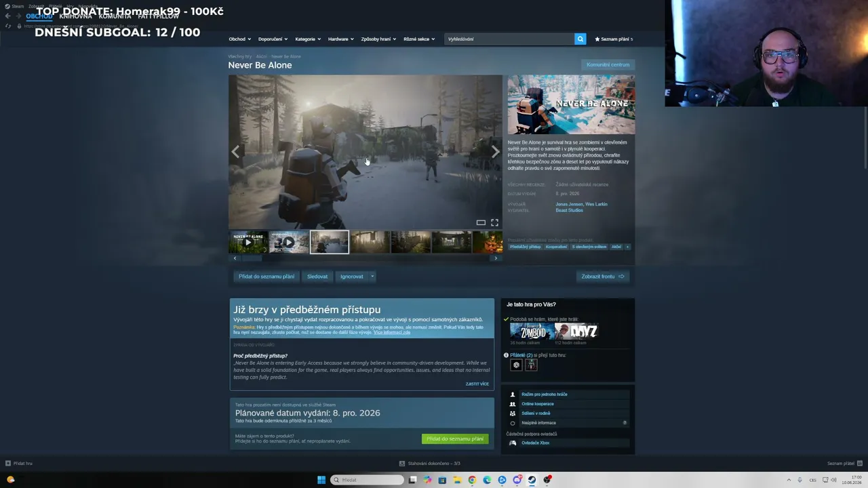Screen dimensions: 868x488
Task: Open the OBCHOD main tab
Action: [x=39, y=16]
